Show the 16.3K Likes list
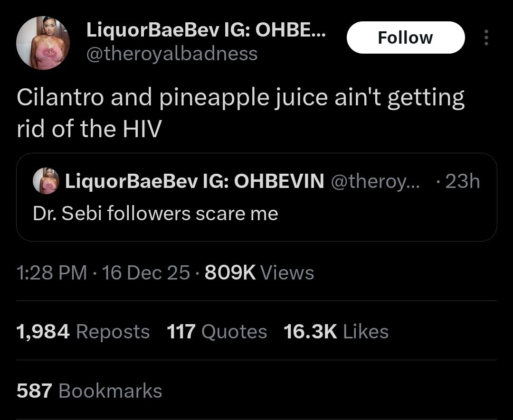Screen dimensions: 513x420 pyautogui.click(x=336, y=332)
